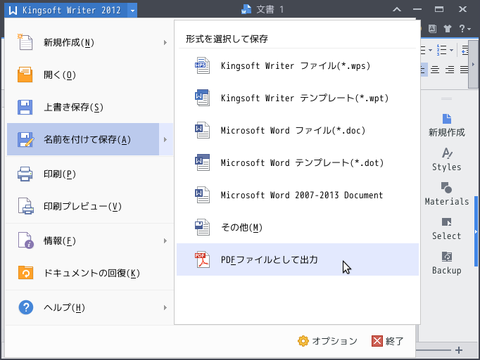The image size is (480, 360).
Task: Expand the 新規作成(N) submenu arrow
Action: pyautogui.click(x=165, y=42)
